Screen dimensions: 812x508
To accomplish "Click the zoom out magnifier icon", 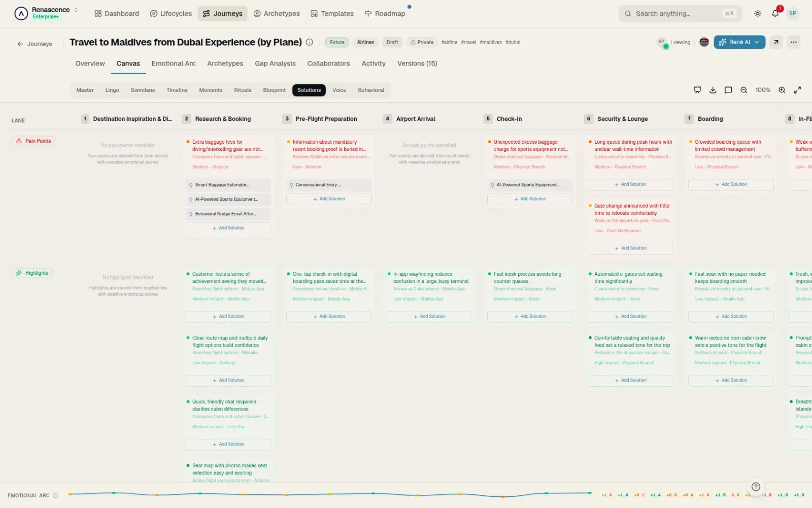I will 744,90.
